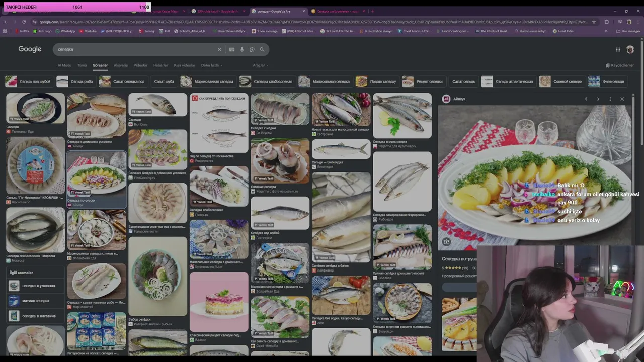The image size is (644, 362).
Task: Open the Google apps grid
Action: 618,49
